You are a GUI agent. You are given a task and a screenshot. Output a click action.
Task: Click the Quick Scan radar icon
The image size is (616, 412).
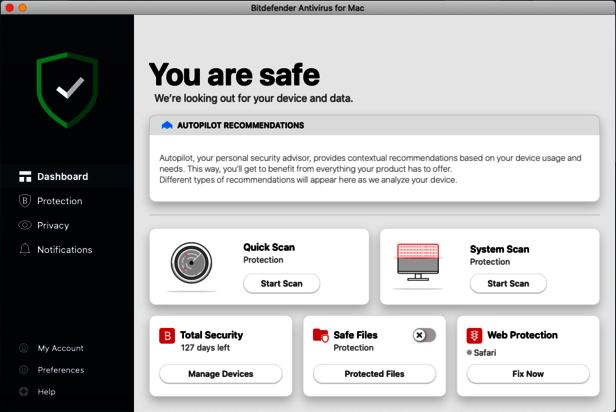[190, 265]
